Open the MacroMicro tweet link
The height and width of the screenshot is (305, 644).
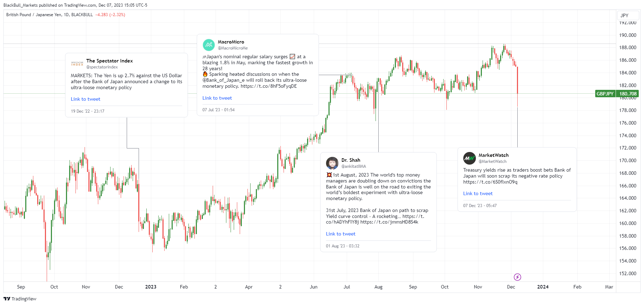[217, 98]
